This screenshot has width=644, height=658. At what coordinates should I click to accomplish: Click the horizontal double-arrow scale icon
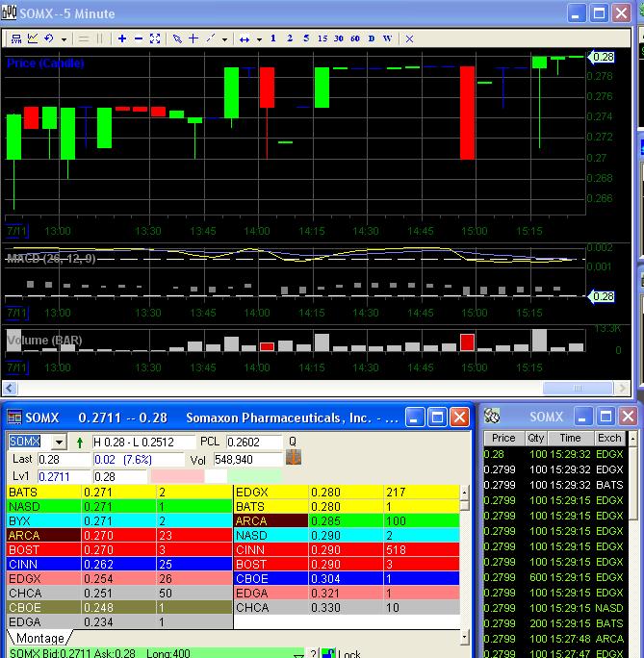coord(245,39)
